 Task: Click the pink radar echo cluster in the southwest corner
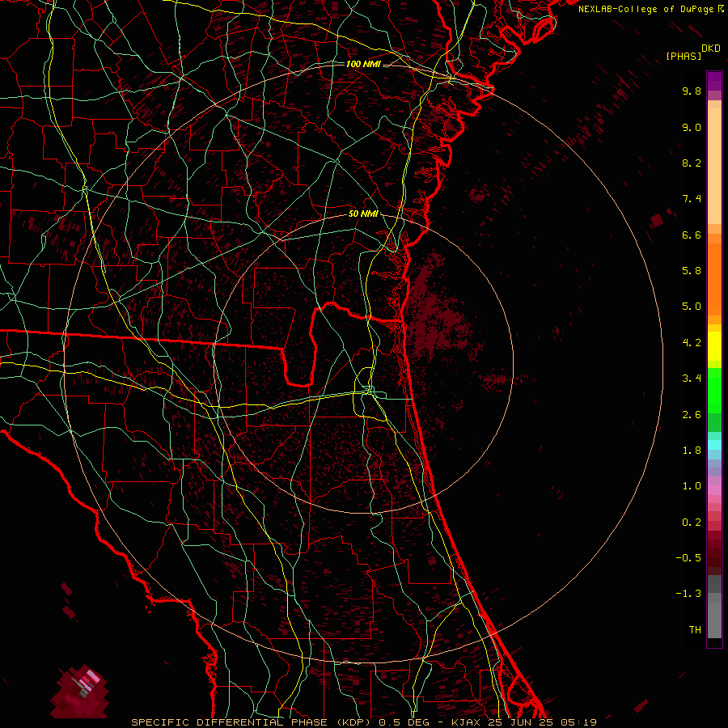tap(80, 691)
